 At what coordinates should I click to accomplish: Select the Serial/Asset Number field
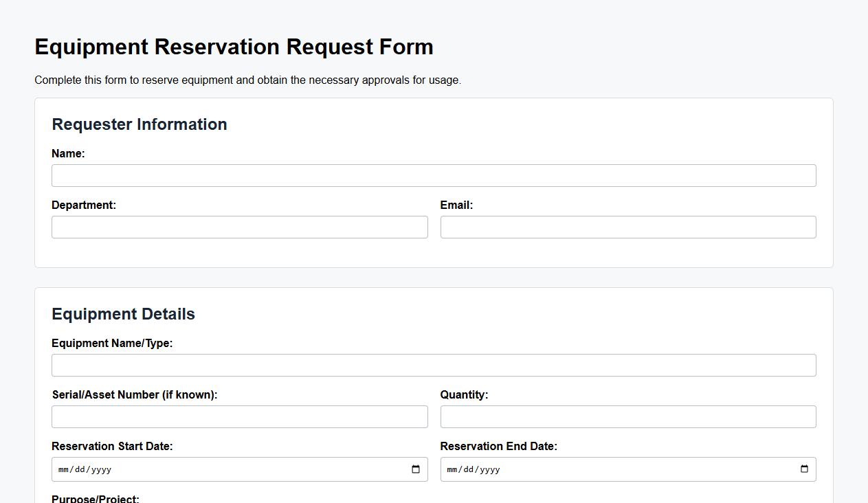[239, 416]
